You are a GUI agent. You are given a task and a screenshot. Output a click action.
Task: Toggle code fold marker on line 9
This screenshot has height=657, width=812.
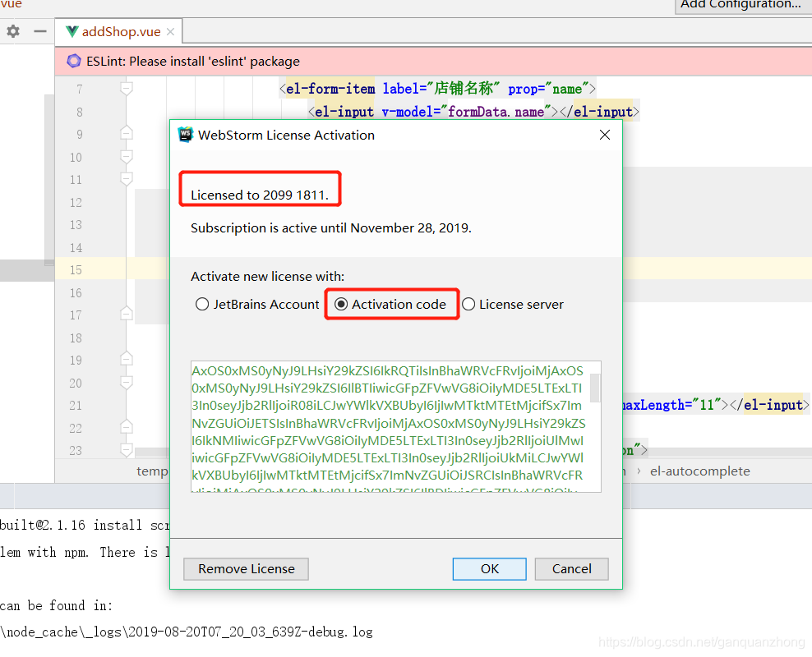126,134
